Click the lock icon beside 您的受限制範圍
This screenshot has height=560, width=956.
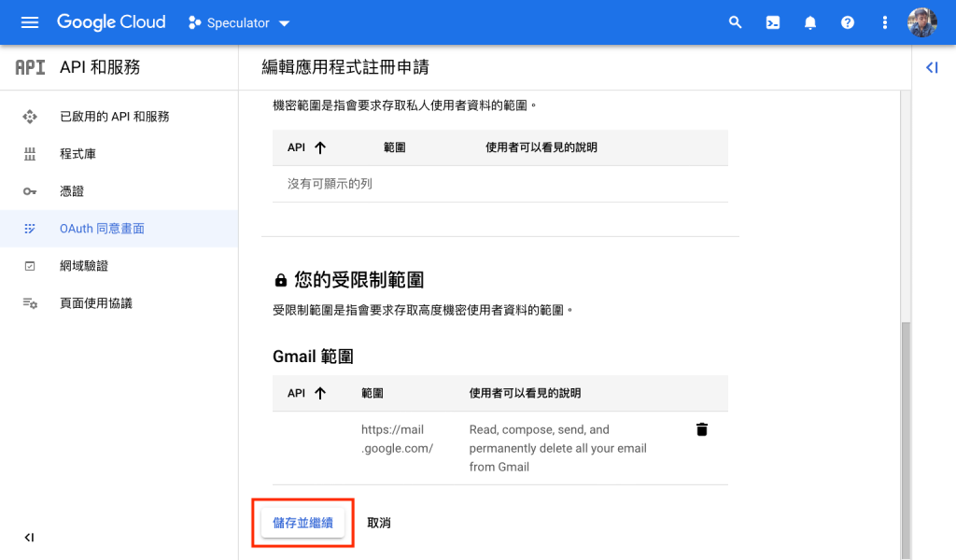tap(280, 280)
